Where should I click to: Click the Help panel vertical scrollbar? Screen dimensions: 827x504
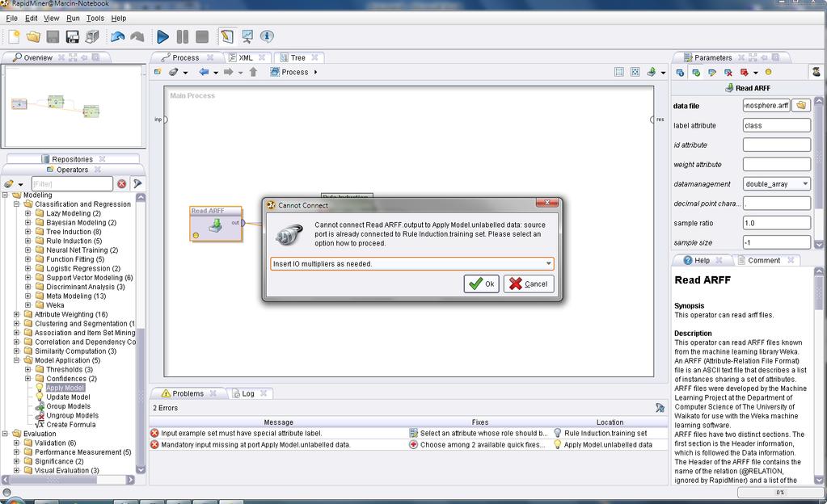click(x=819, y=376)
